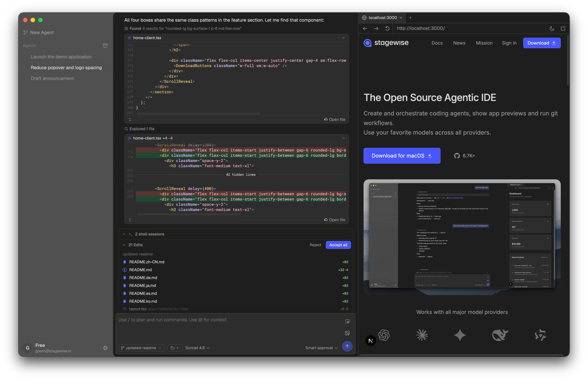Accept all 21 edits
The width and height of the screenshot is (588, 381).
click(x=338, y=245)
